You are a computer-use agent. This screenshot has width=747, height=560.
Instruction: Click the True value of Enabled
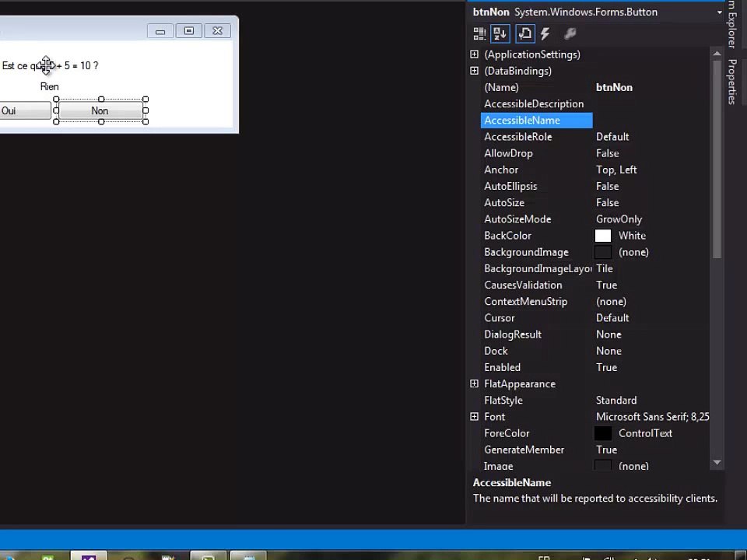click(x=606, y=368)
